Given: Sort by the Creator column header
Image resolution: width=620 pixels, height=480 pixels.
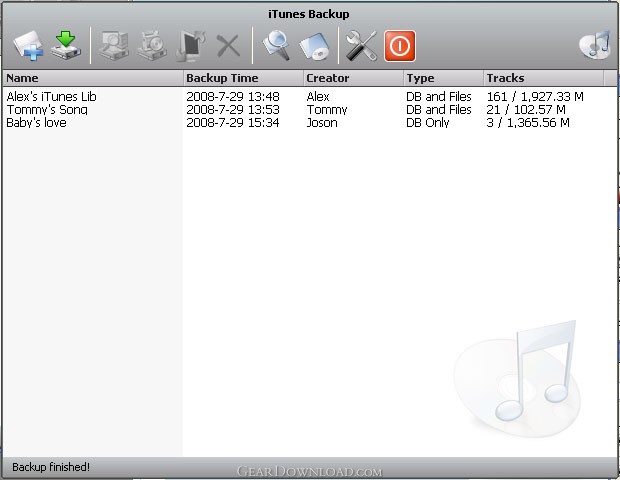Looking at the screenshot, I should [x=353, y=78].
